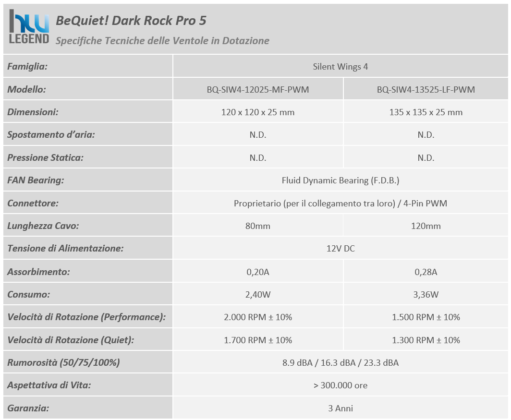Click the HW Legend logo

coord(29,27)
